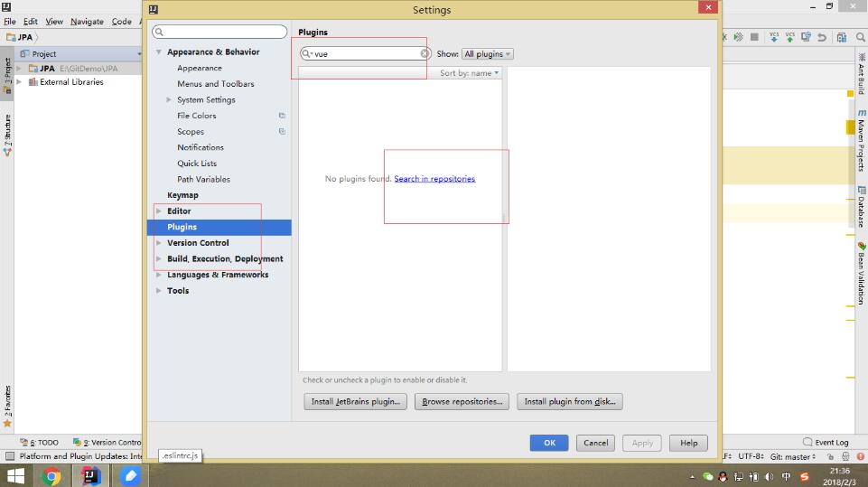
Task: Open the UTF-8 encoding selector
Action: tap(751, 456)
